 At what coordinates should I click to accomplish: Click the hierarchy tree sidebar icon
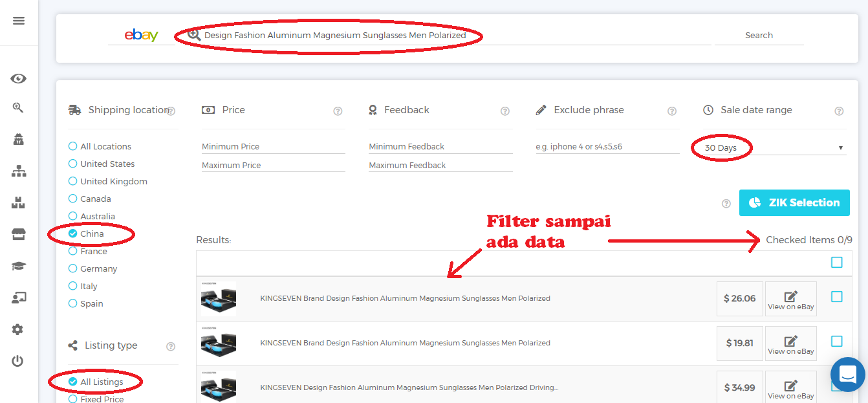click(19, 171)
